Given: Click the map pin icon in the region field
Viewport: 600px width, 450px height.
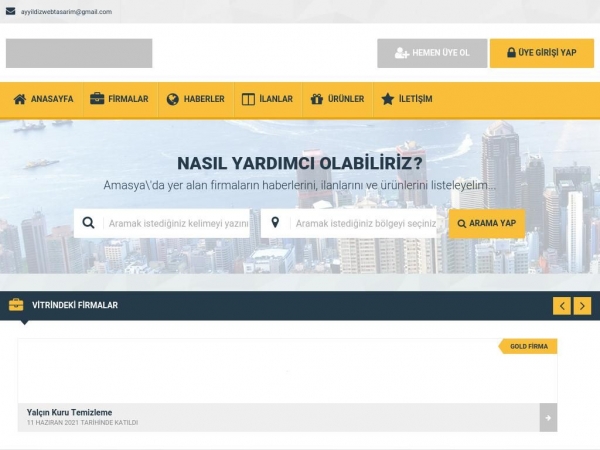Looking at the screenshot, I should coord(275,222).
